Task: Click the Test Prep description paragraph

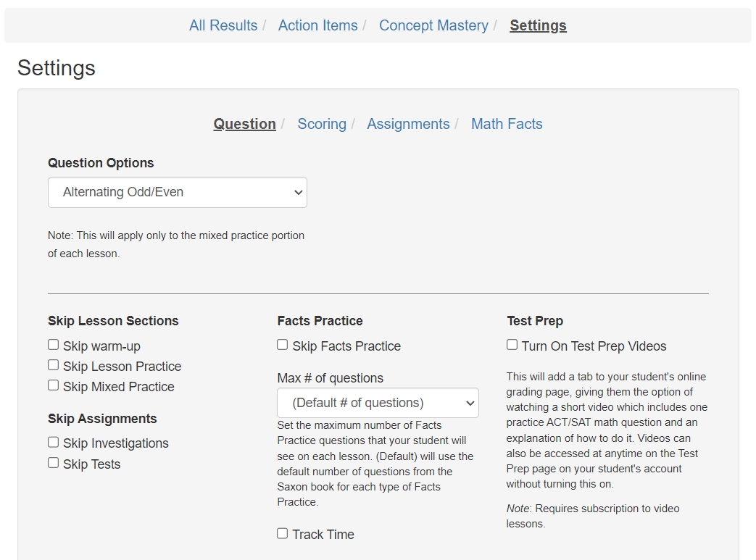Action: [x=607, y=430]
